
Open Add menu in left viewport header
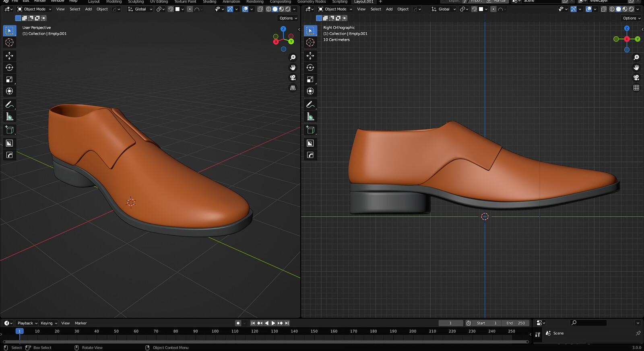tap(89, 9)
